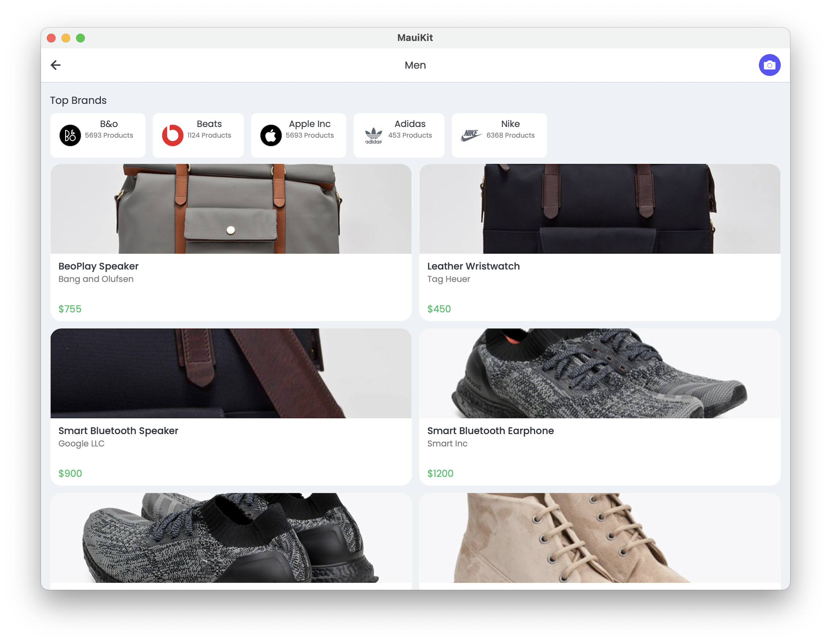Click the back arrow icon
Screen dimensions: 831x644
point(56,65)
